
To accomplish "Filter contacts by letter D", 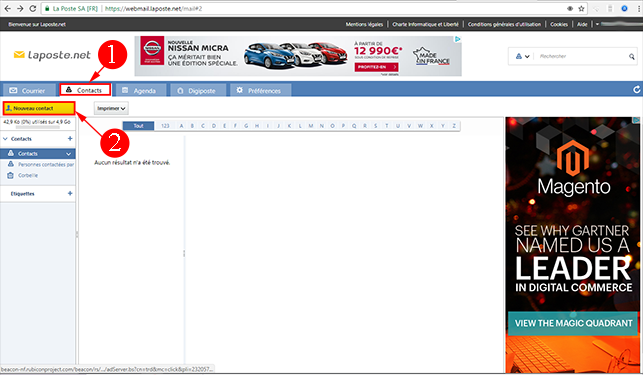I will 214,126.
